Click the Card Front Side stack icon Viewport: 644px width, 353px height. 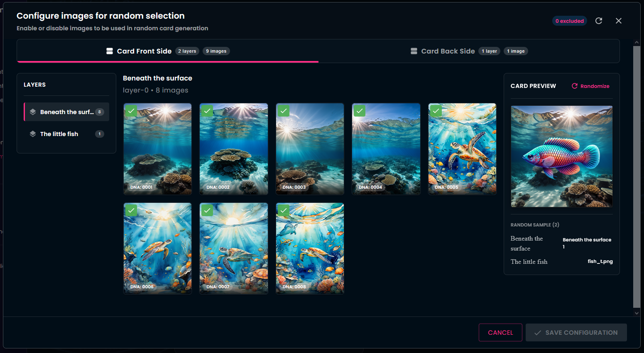pyautogui.click(x=110, y=51)
